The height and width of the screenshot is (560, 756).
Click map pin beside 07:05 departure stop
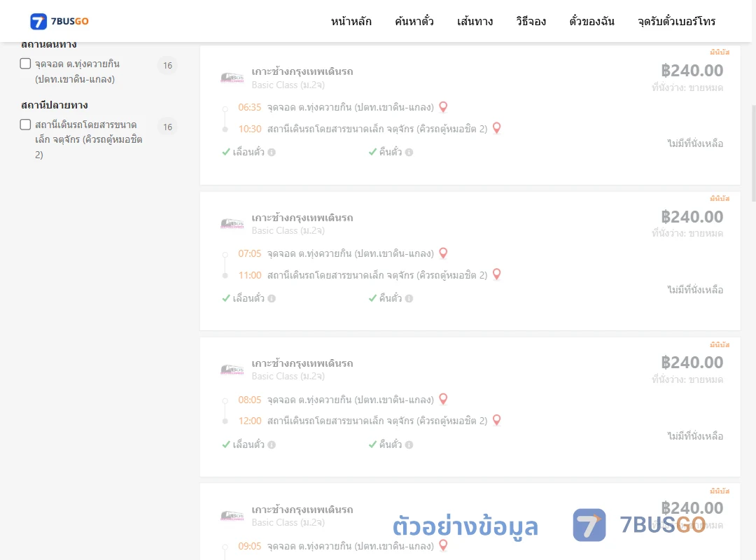(x=443, y=253)
